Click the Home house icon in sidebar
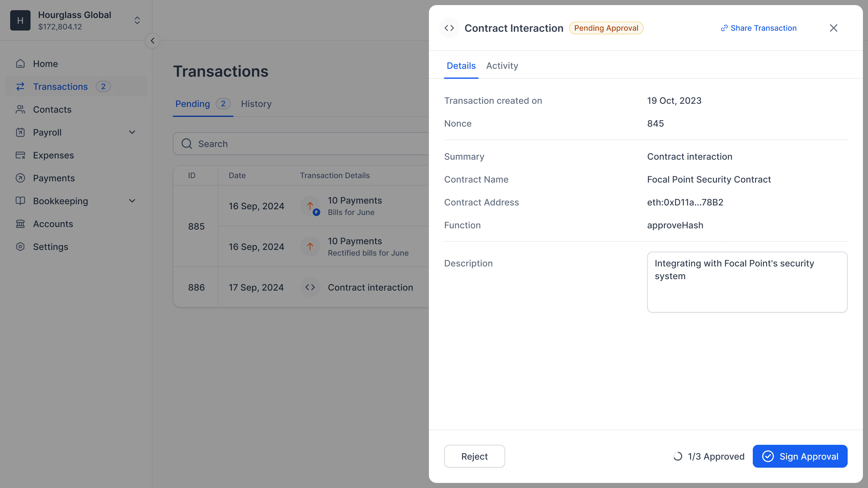The width and height of the screenshot is (868, 488). (20, 64)
